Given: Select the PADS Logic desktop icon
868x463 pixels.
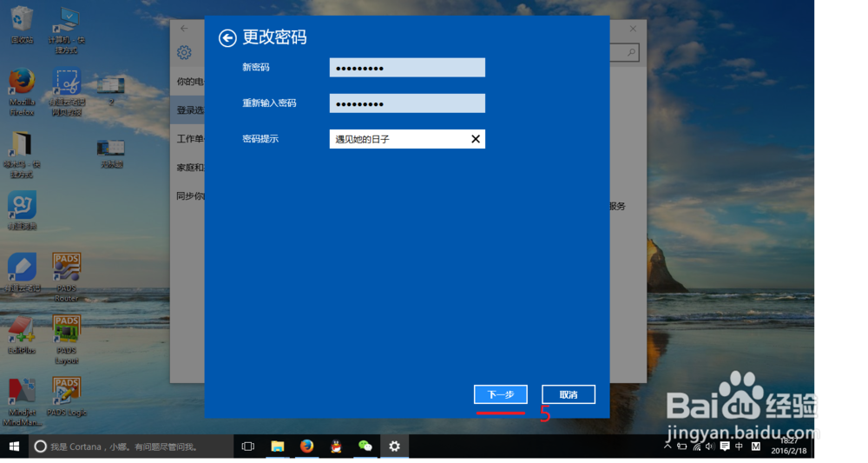Looking at the screenshot, I should tap(67, 396).
